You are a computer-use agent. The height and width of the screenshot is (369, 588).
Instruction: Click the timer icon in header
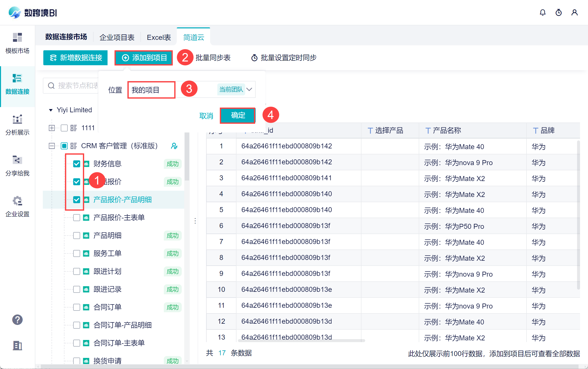click(x=558, y=12)
